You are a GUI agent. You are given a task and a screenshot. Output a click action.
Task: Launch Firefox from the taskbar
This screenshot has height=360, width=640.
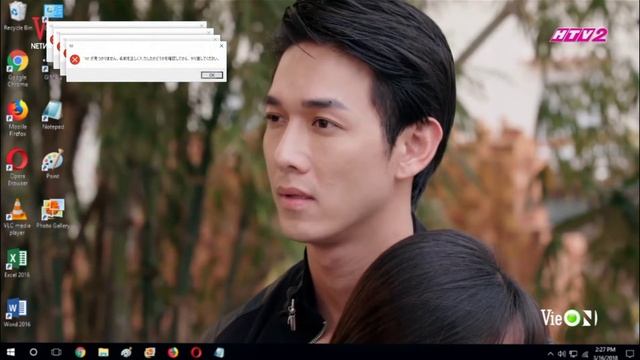173,352
